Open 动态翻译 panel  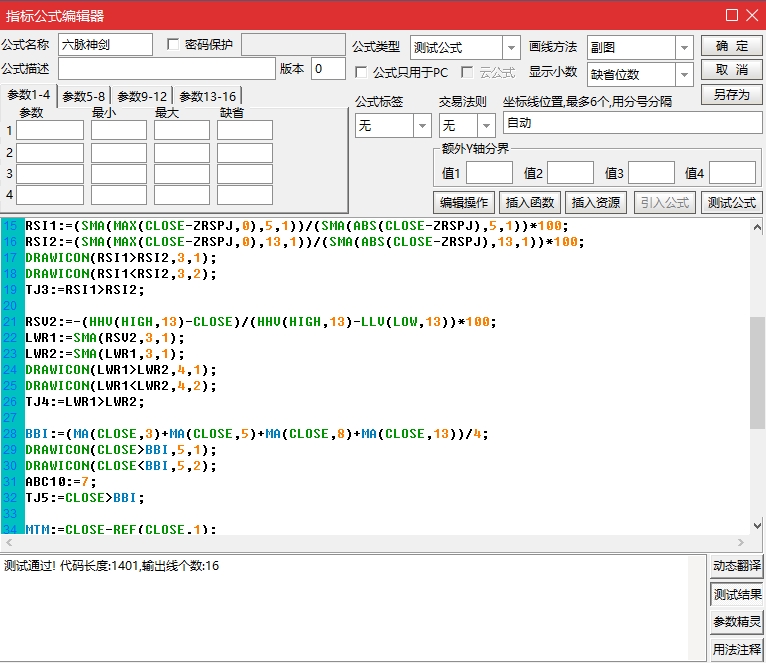coord(737,566)
